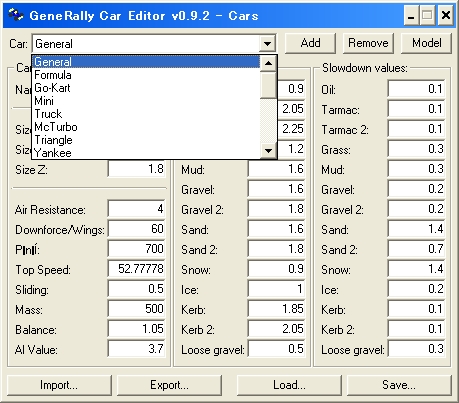Close the Car Editor window
The width and height of the screenshot is (459, 403).
click(x=446, y=16)
